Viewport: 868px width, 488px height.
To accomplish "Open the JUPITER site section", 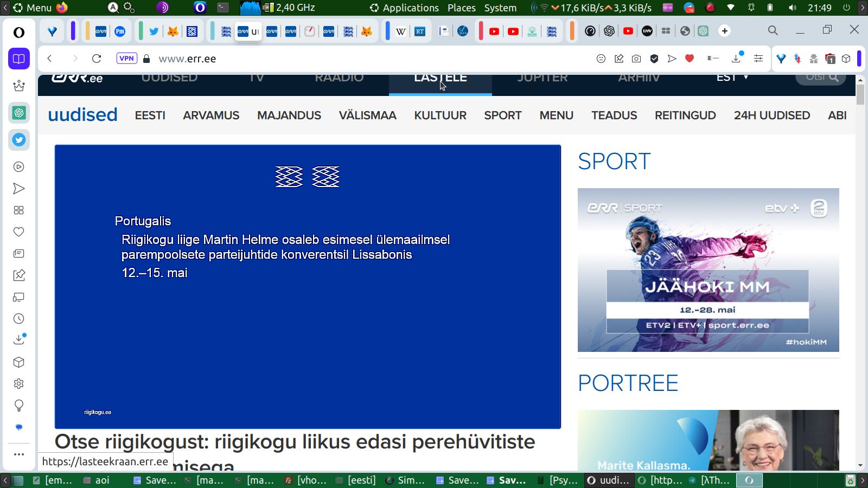I will point(542,79).
